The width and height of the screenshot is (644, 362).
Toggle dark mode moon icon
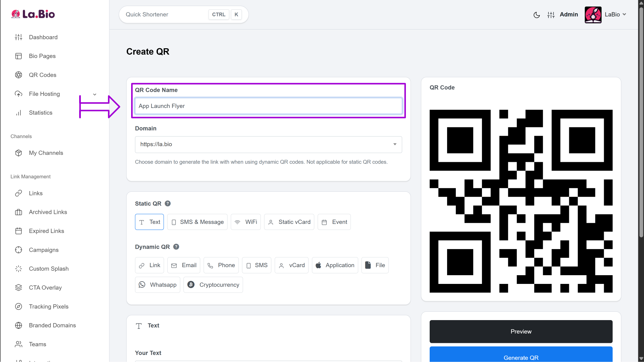pos(537,15)
